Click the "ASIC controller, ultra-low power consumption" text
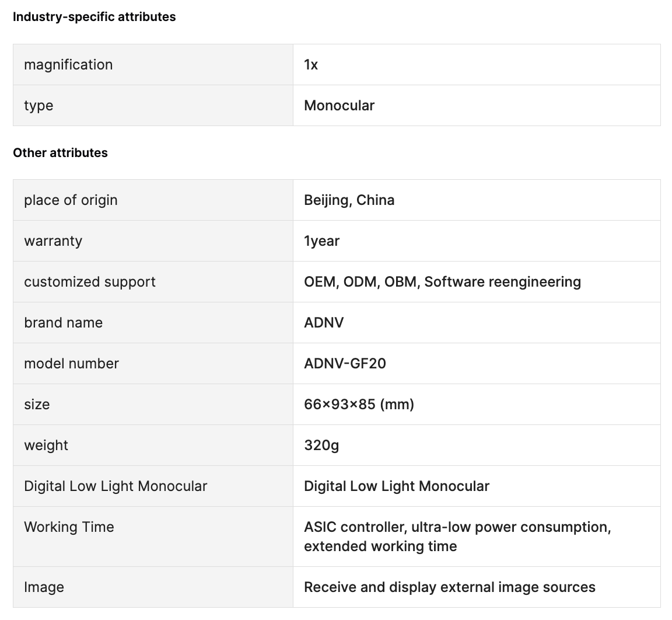Viewport: 672px width, 620px height. [457, 527]
